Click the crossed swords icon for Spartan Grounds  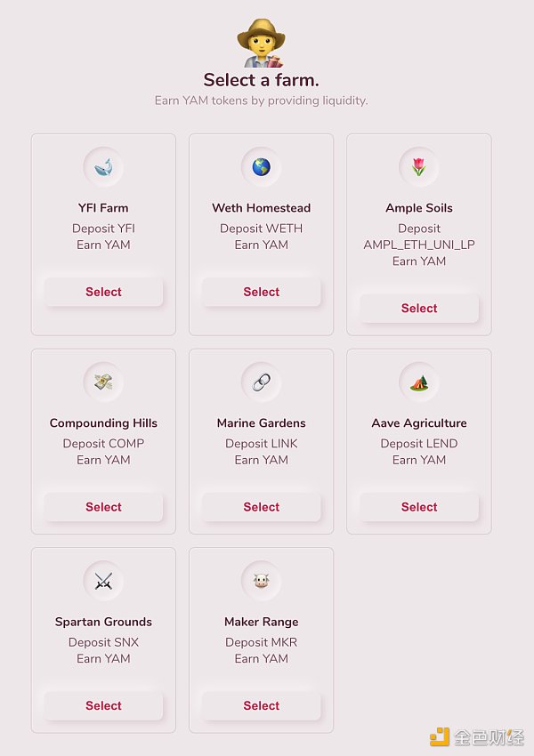(x=103, y=581)
